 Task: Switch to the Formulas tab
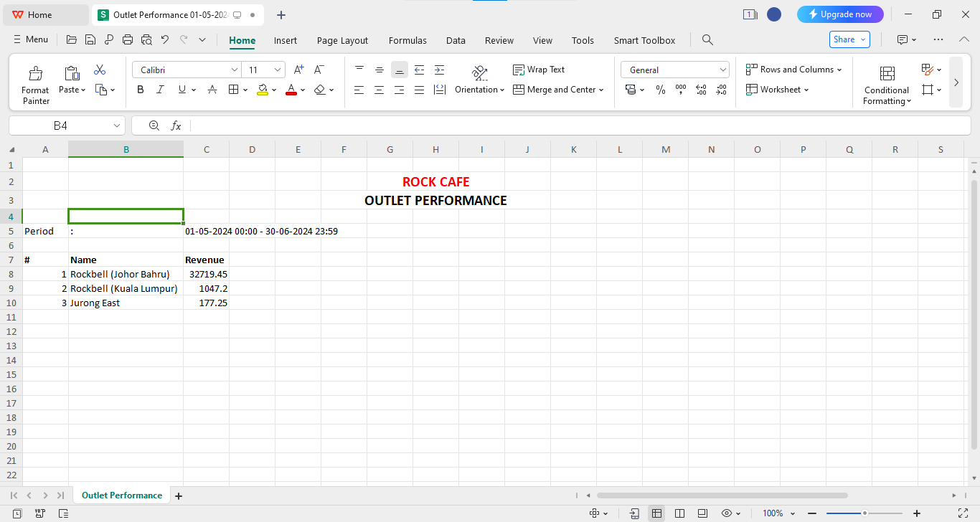pyautogui.click(x=407, y=41)
